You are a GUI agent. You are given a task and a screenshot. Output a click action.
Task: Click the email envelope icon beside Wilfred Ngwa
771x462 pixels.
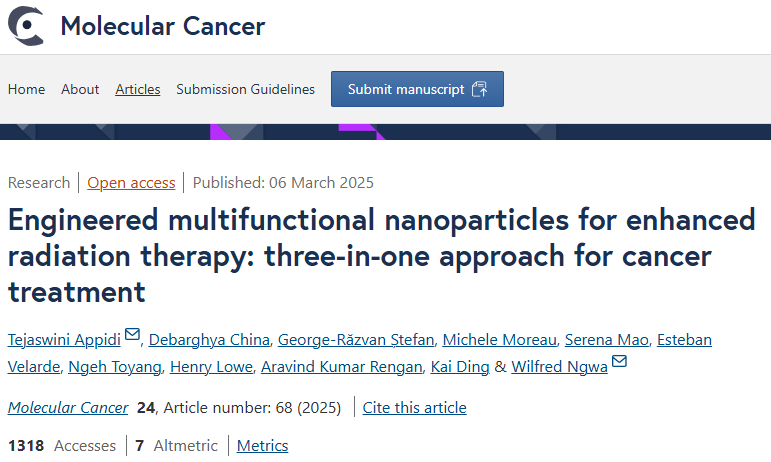(x=619, y=361)
